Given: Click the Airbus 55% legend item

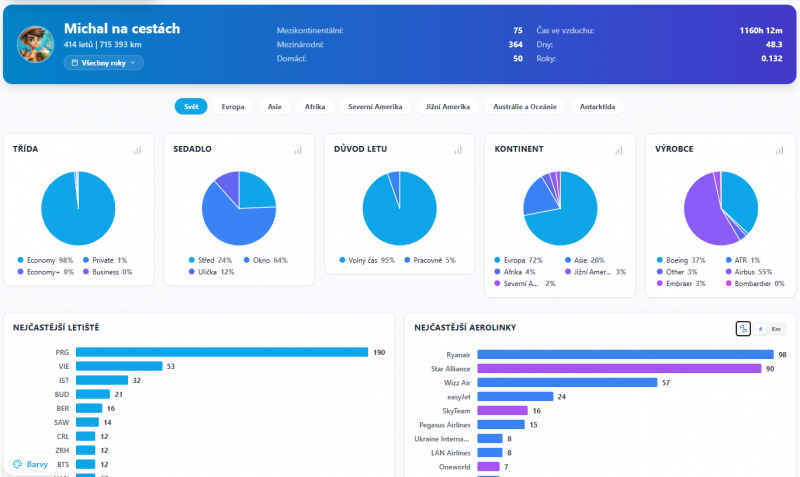Looking at the screenshot, I should tap(749, 272).
